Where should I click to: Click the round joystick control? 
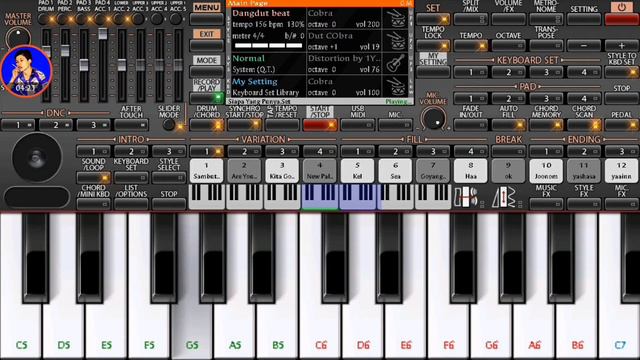pyautogui.click(x=37, y=157)
